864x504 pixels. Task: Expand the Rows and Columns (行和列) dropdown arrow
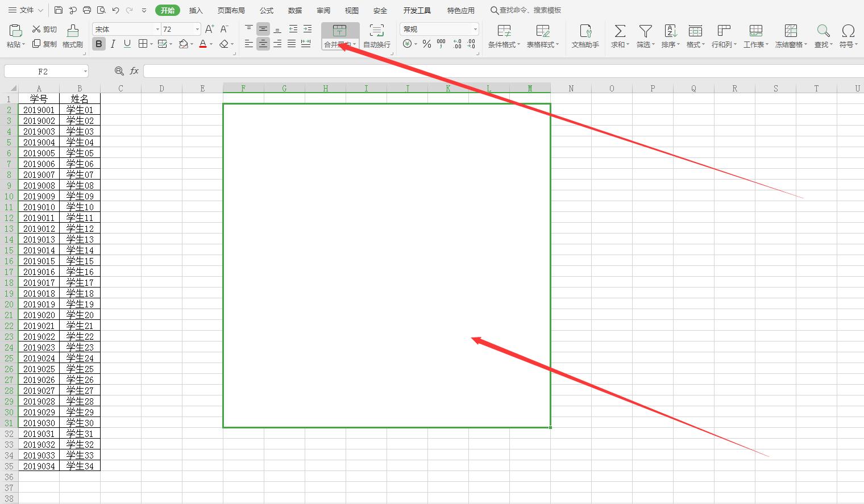(x=735, y=44)
